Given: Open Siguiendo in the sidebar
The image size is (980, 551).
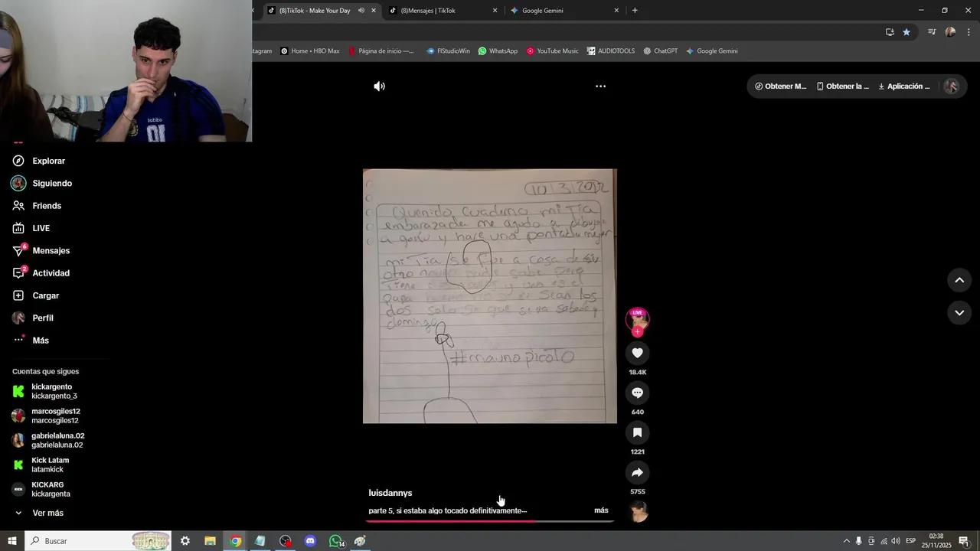Looking at the screenshot, I should point(52,184).
